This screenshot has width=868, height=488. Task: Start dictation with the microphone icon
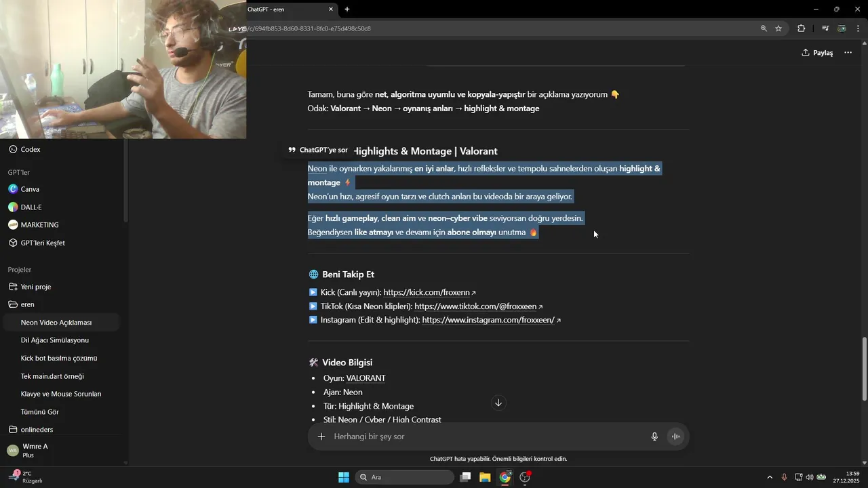[x=654, y=436]
